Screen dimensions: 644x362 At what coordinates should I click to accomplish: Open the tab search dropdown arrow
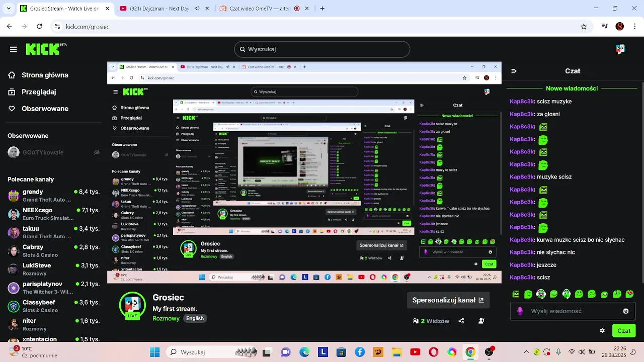[x=9, y=9]
